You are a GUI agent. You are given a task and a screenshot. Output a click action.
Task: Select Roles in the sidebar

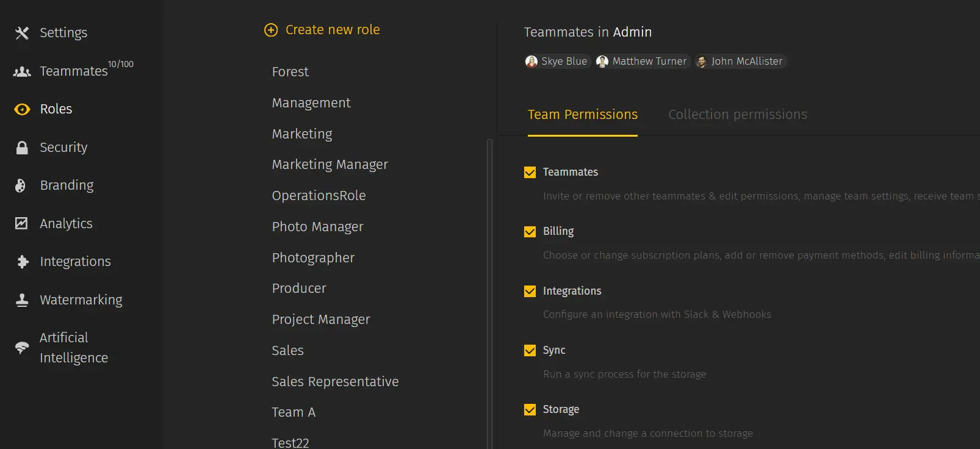pyautogui.click(x=56, y=109)
